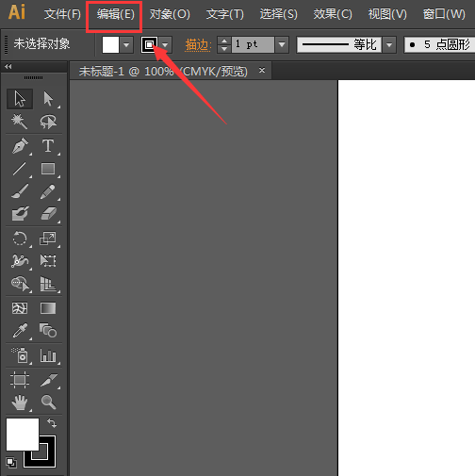
Task: Select the Blob Brush tool
Action: [20, 214]
